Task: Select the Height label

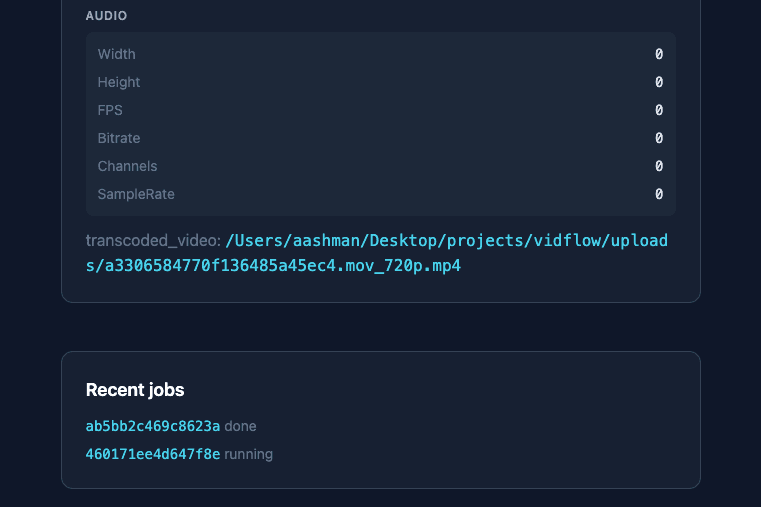Action: pos(119,82)
